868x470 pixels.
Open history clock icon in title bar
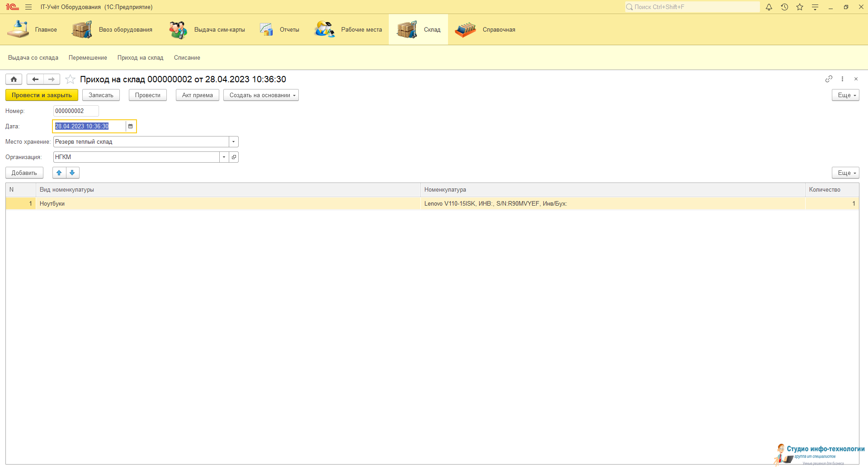point(784,7)
